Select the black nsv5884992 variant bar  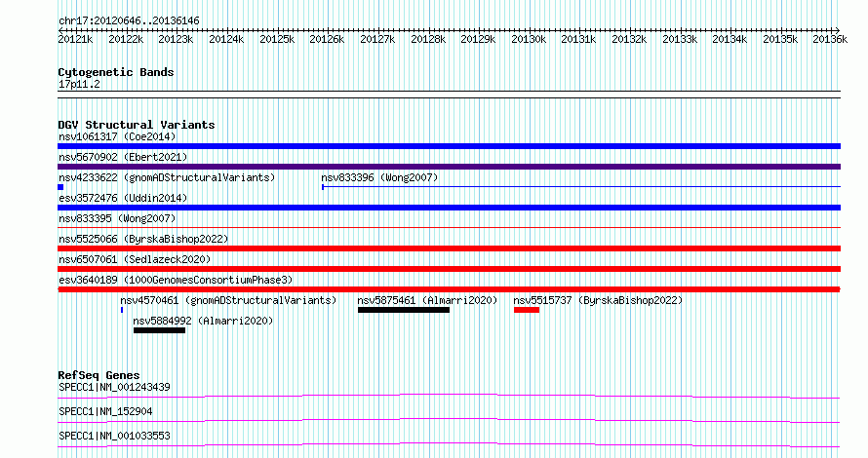(159, 330)
